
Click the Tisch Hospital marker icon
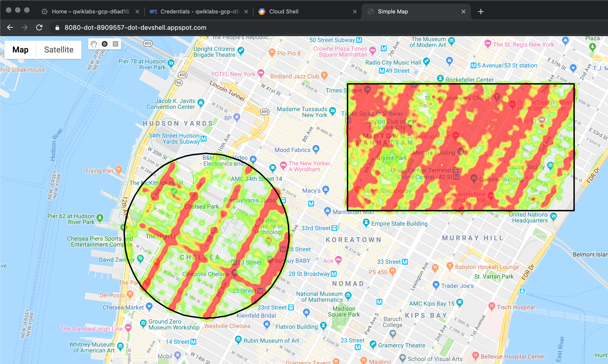[x=491, y=306]
